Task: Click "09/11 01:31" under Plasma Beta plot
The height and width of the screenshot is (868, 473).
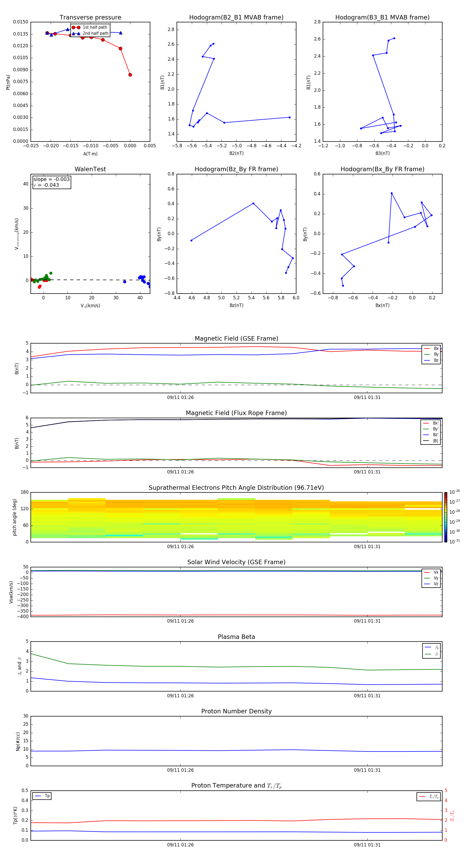Action: pyautogui.click(x=367, y=696)
